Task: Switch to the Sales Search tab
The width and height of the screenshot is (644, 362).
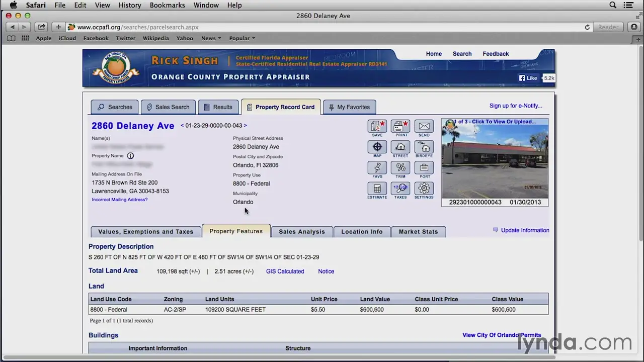Action: tap(168, 107)
